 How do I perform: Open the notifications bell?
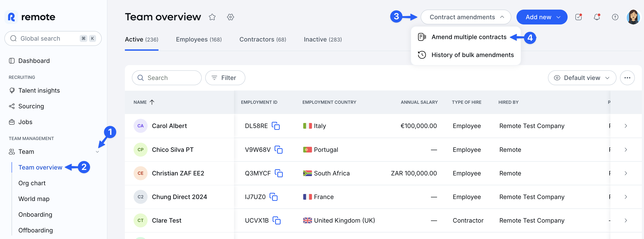(597, 17)
